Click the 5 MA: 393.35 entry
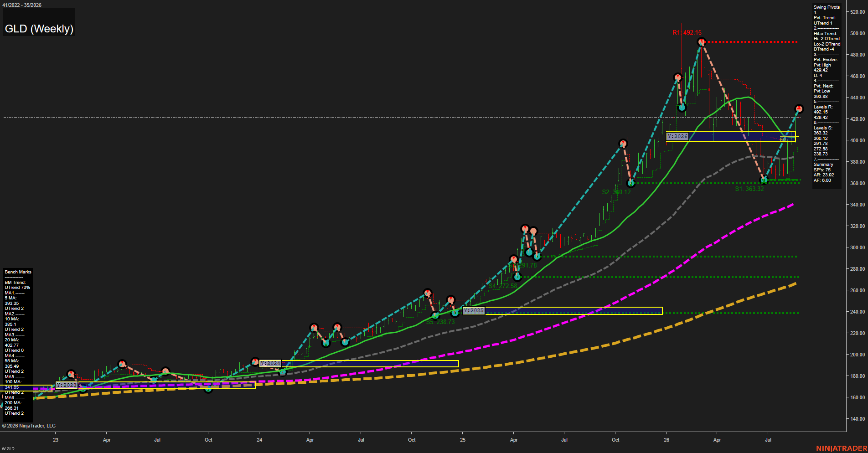 [x=12, y=301]
